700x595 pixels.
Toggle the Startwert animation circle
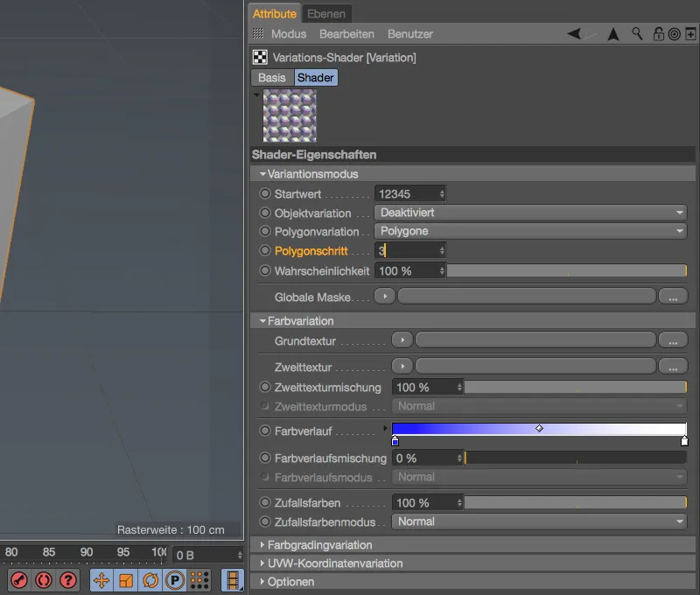(x=265, y=193)
